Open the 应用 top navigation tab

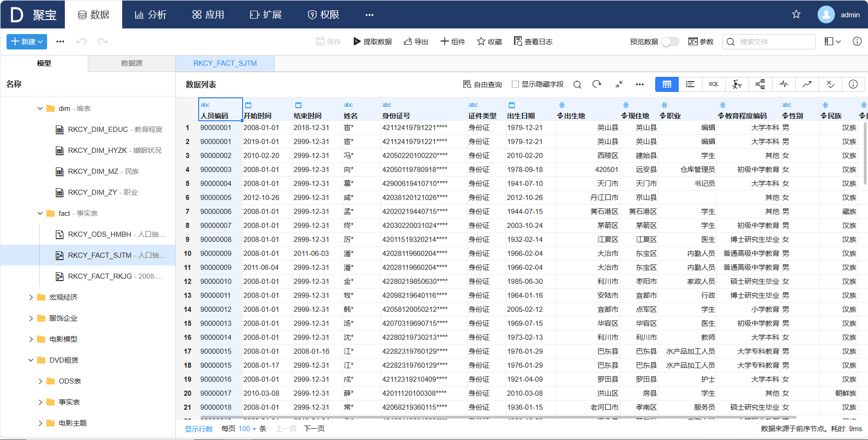click(208, 15)
